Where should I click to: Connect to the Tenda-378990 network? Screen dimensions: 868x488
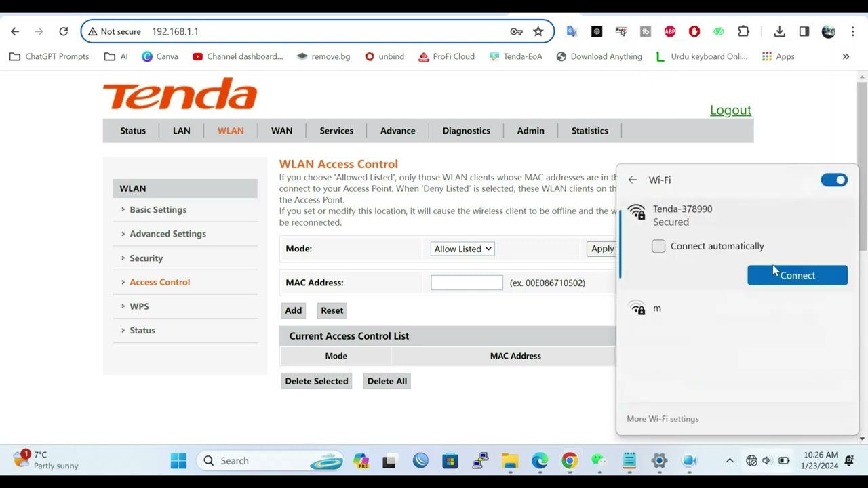797,275
